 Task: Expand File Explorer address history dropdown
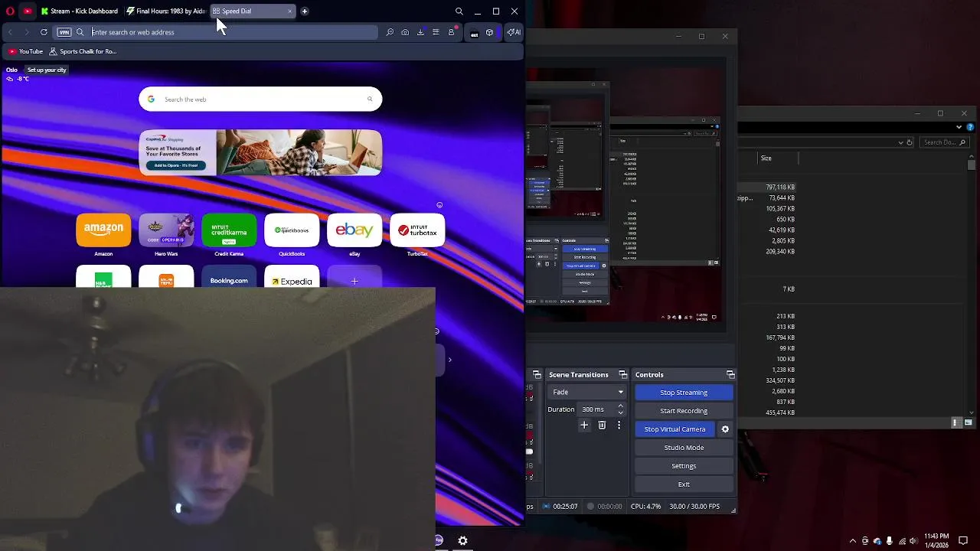tap(900, 142)
